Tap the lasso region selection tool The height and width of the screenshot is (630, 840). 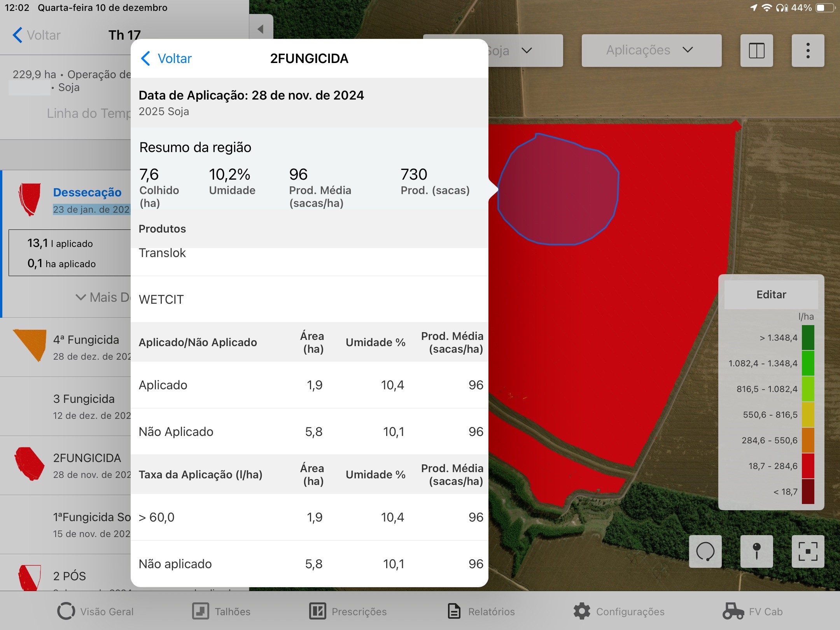coord(705,551)
